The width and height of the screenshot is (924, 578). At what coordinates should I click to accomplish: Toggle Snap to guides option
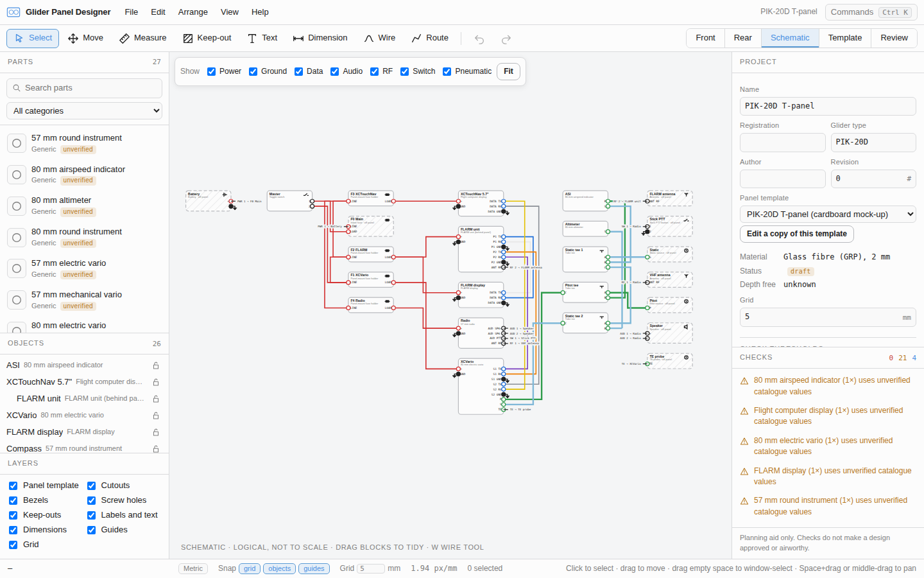point(314,568)
